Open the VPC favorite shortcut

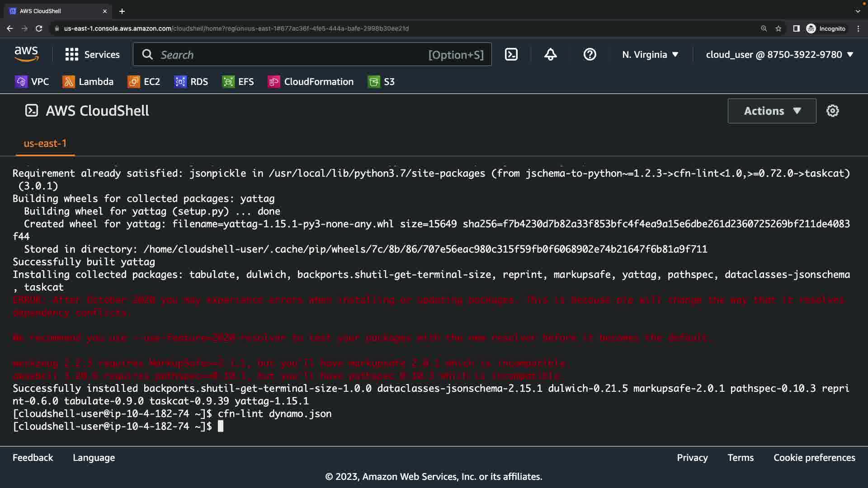[x=32, y=82]
